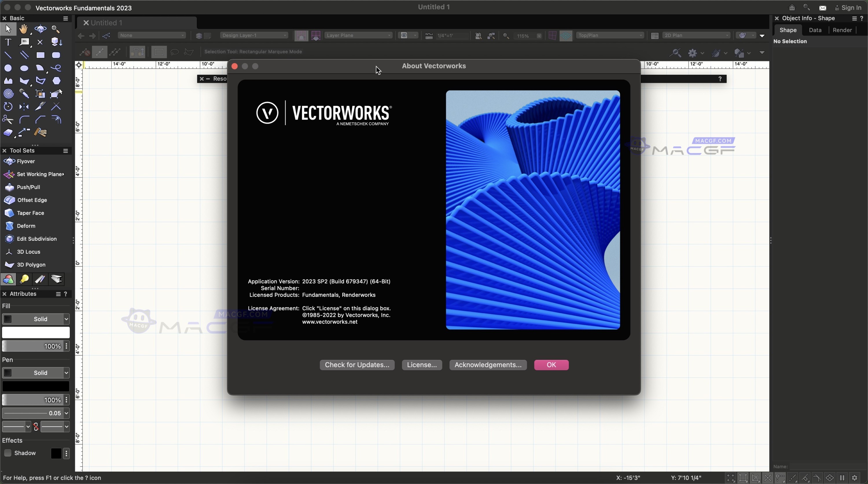Select the Spiral tool
The height and width of the screenshot is (484, 868).
(8, 94)
